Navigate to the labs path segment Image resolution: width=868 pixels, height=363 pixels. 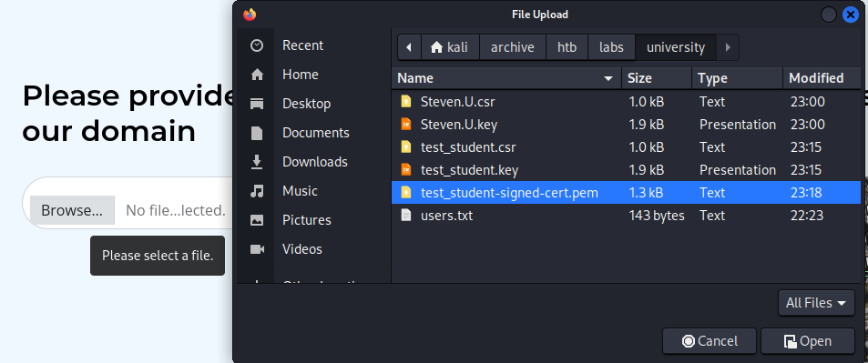[611, 47]
